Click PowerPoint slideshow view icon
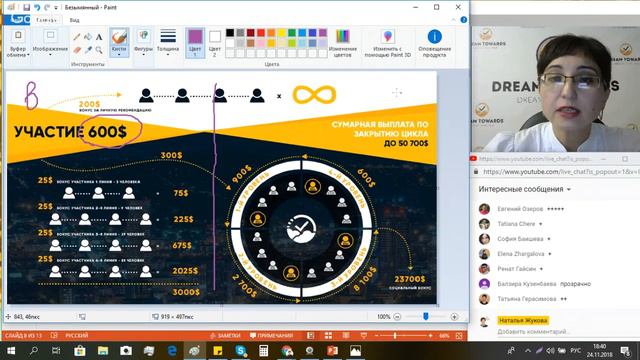This screenshot has width=640, height=360. 364,336
